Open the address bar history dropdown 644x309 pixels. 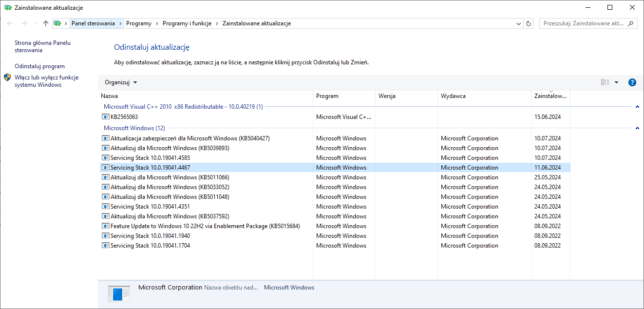(x=519, y=23)
